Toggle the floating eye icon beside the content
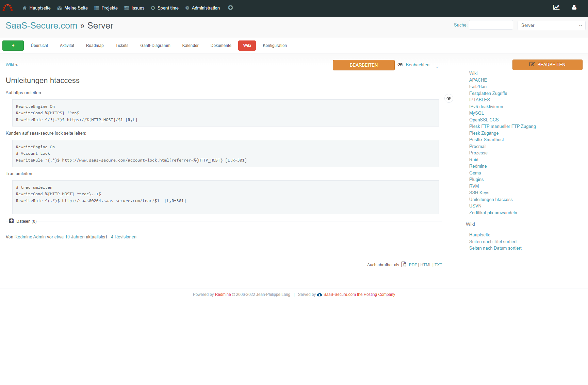The image size is (588, 385). [x=448, y=98]
